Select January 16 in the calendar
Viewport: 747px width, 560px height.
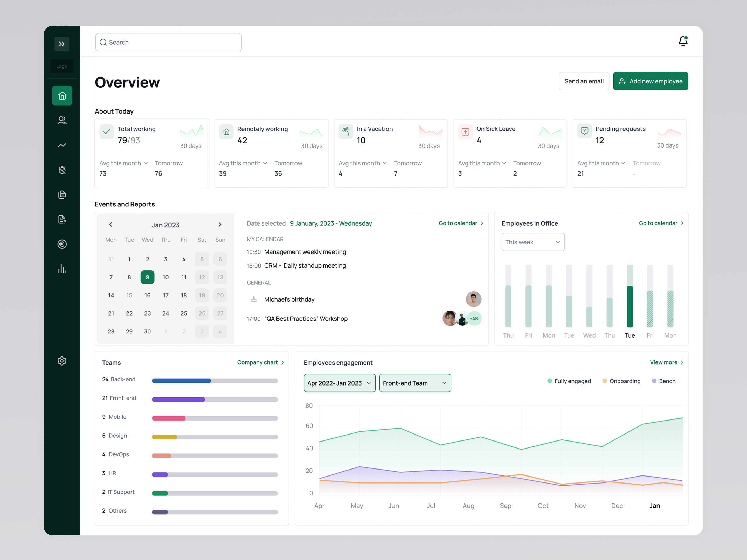click(147, 295)
